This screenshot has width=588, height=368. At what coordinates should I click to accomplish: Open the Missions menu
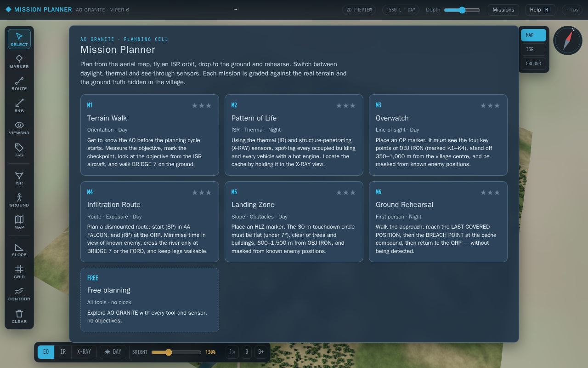pos(503,10)
